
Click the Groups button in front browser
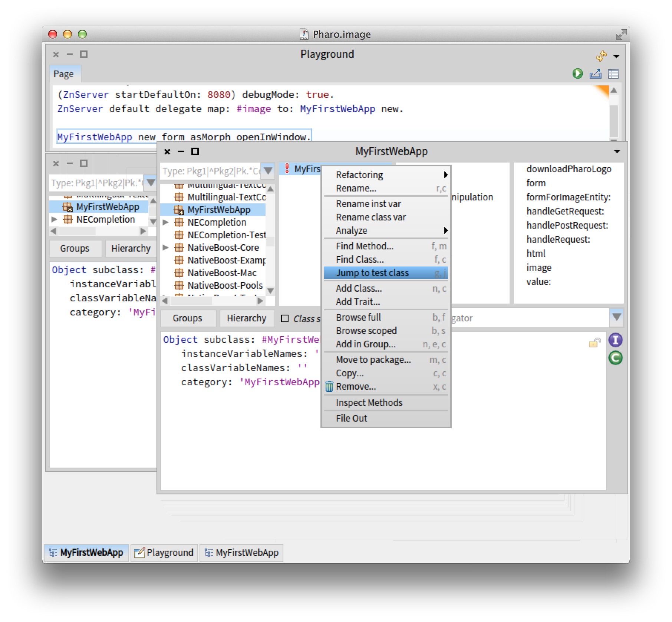pos(187,318)
